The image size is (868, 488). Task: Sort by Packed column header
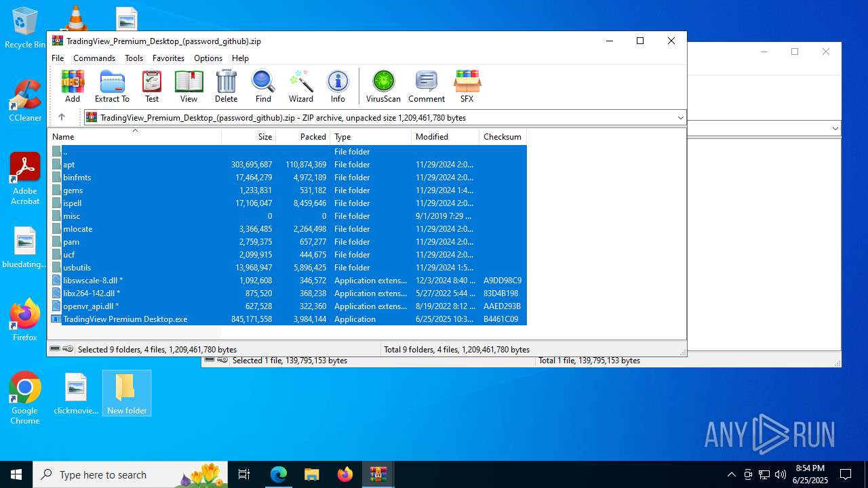[303, 136]
